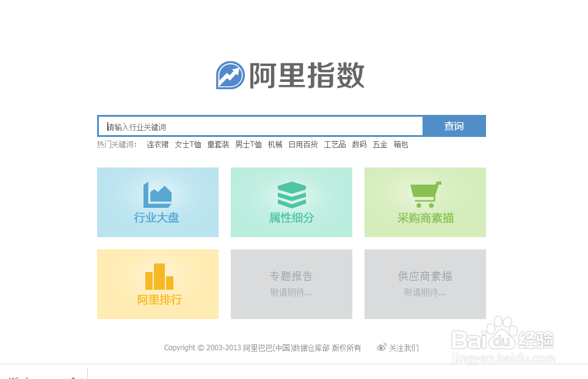This screenshot has height=379, width=588.
Task: Click the eye icon beside 关注我们
Action: point(382,347)
